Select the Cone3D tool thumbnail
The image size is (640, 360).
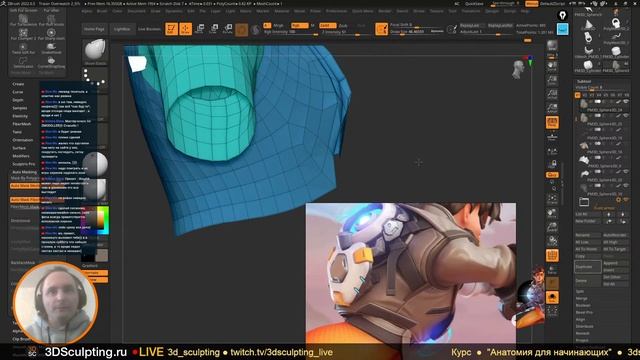click(588, 26)
